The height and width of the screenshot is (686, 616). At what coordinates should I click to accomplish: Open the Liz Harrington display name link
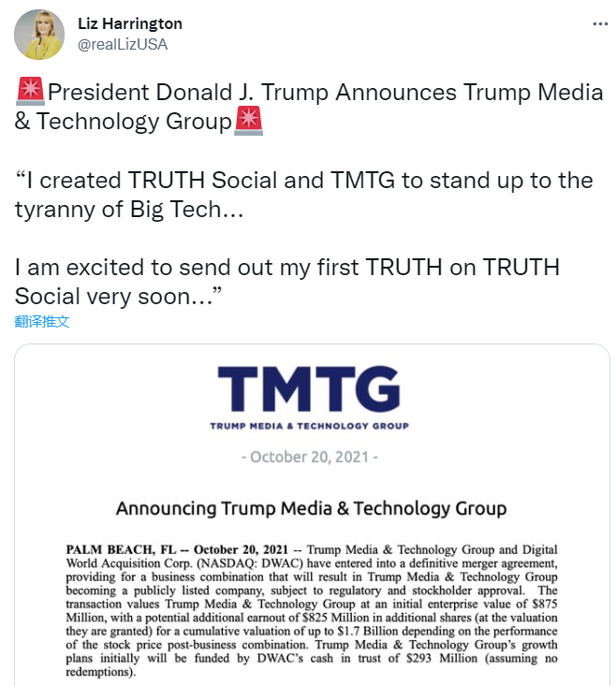(130, 23)
